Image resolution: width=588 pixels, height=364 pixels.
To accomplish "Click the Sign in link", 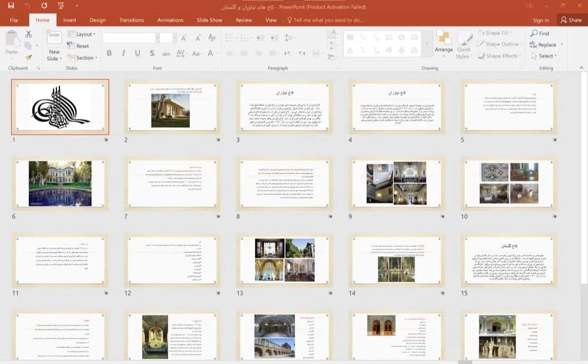I will click(541, 20).
